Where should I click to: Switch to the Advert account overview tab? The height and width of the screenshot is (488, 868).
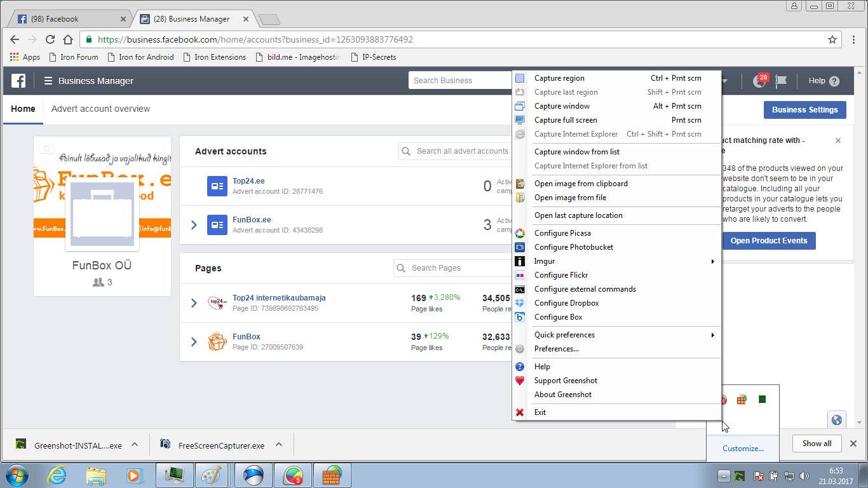point(100,109)
